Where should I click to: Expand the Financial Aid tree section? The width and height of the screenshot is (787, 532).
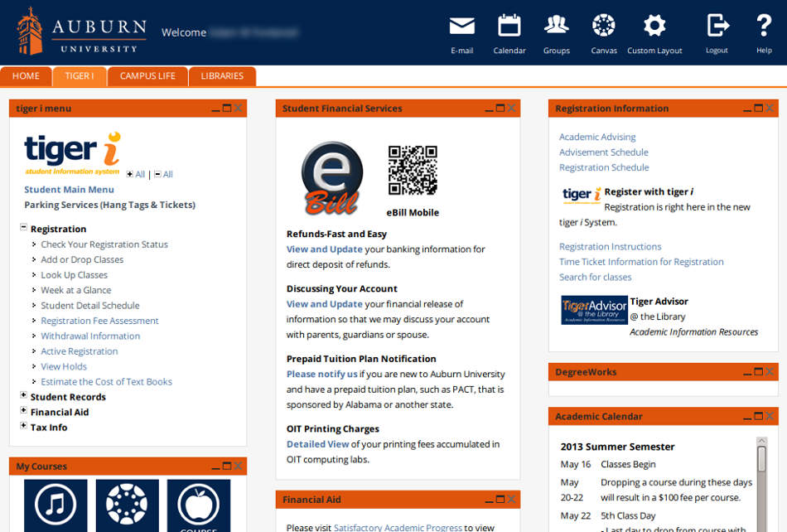pos(23,410)
